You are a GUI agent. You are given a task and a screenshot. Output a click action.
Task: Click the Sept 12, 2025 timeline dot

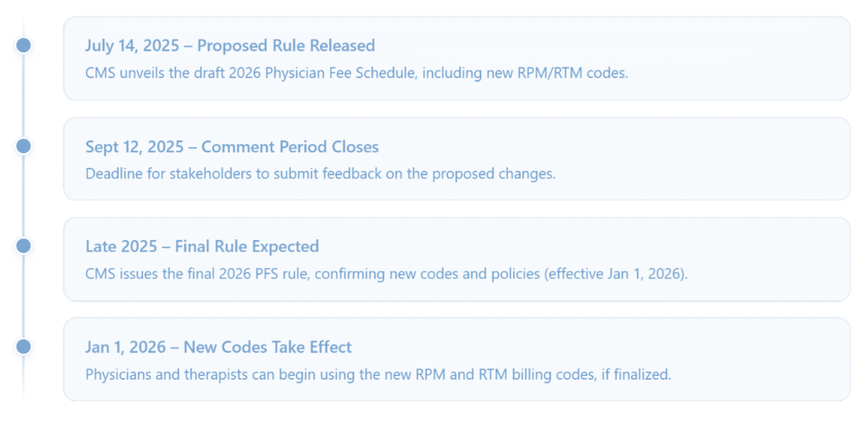pyautogui.click(x=24, y=146)
